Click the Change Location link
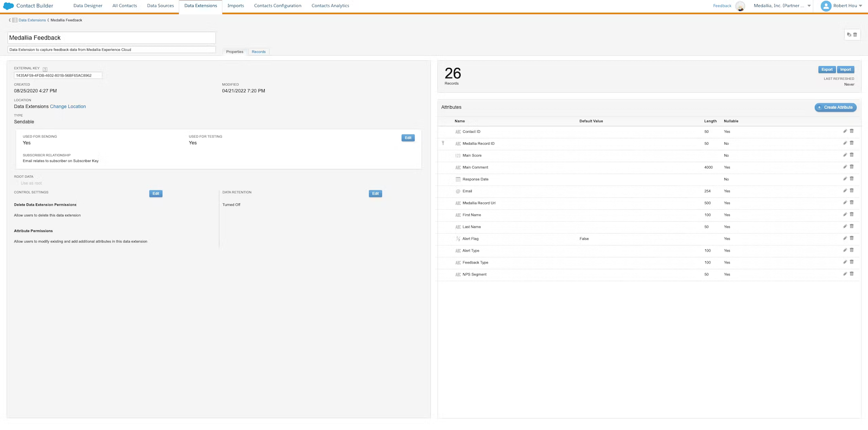This screenshot has width=868, height=430. tap(68, 107)
